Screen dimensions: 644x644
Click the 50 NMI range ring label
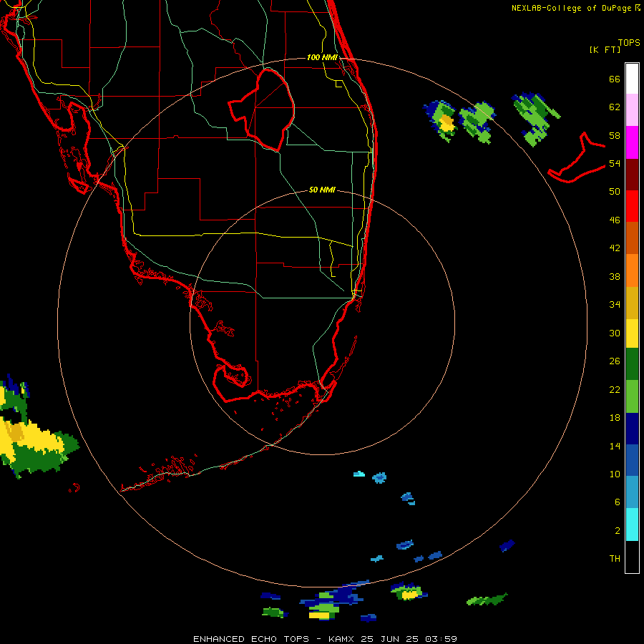[x=322, y=190]
